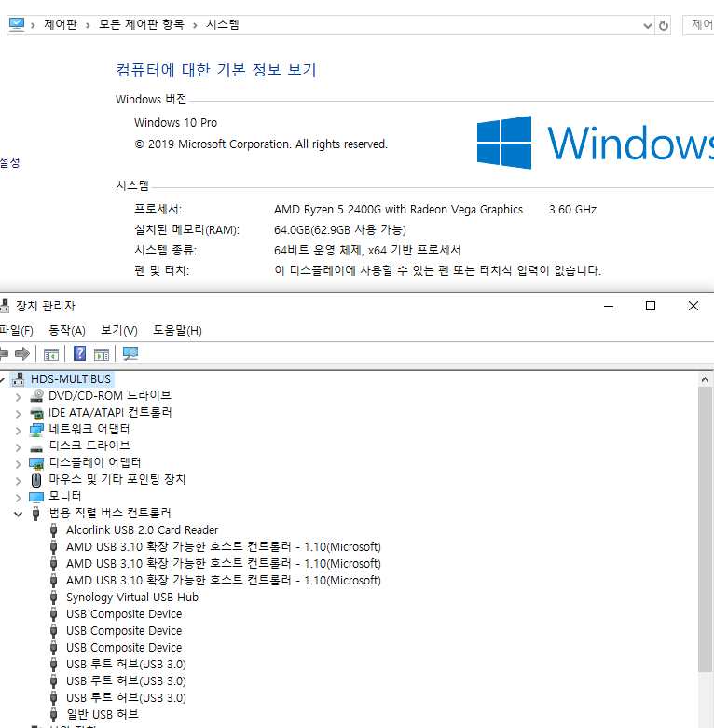
Task: Click the scan for hardware changes monitor icon
Action: 130,354
